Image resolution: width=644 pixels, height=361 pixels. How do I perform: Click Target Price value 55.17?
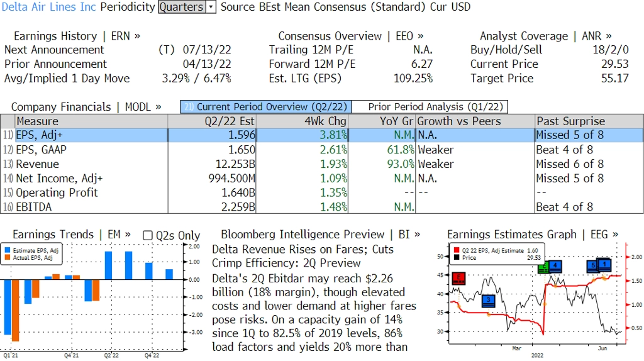(615, 79)
